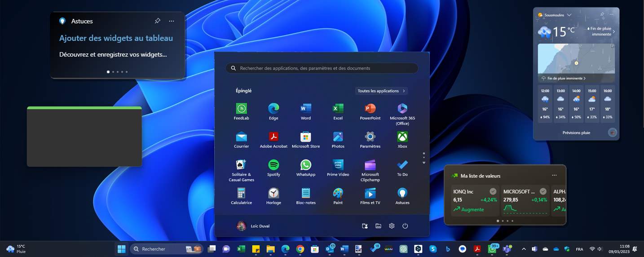The image size is (644, 257).
Task: Click the weather map thumbnail
Action: [576, 59]
